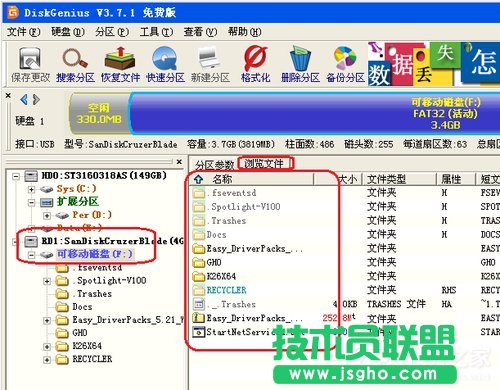Close the left tree panel with its X

coord(179,162)
